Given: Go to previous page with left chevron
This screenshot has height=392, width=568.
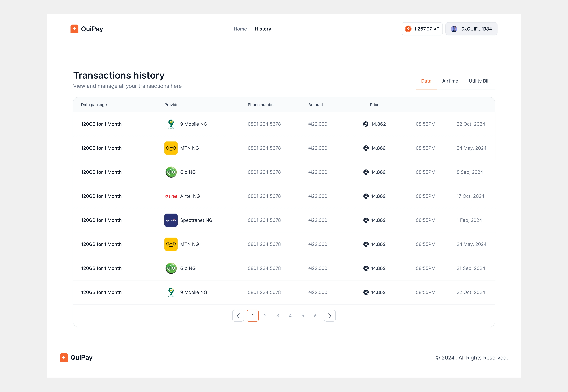Looking at the screenshot, I should (238, 316).
